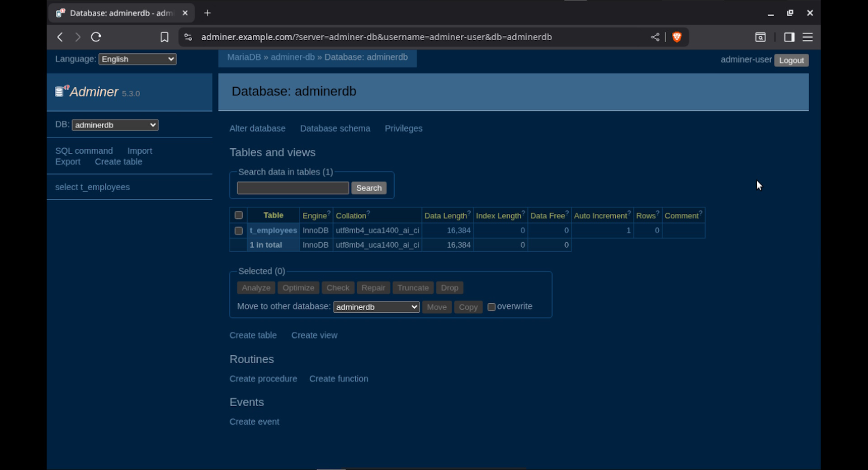Screen dimensions: 868x470
Task: Reload the current page
Action: click(95, 37)
